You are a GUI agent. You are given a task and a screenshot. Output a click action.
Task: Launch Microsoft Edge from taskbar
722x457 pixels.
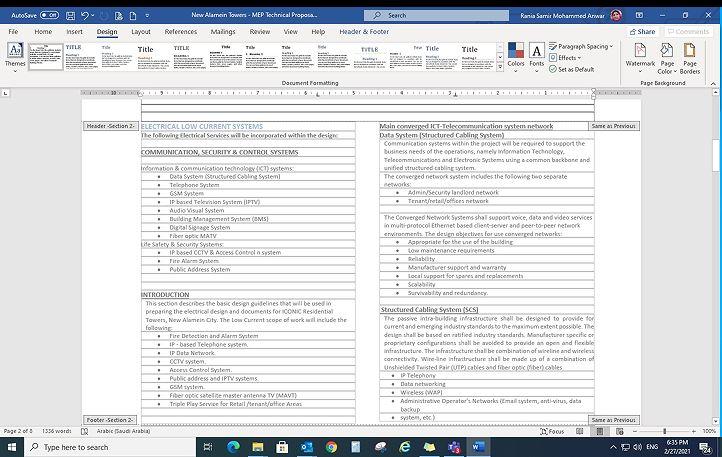(233, 447)
